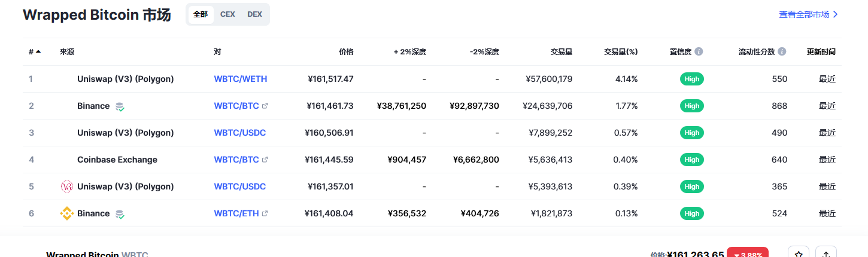Sort by the -2%深度 column header
The width and height of the screenshot is (868, 257).
pyautogui.click(x=484, y=52)
